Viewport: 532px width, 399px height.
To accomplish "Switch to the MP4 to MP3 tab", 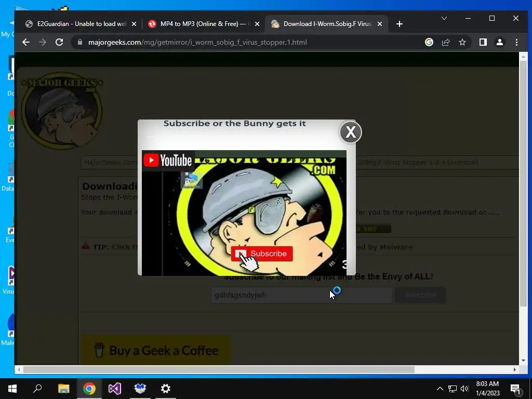I will [x=204, y=24].
